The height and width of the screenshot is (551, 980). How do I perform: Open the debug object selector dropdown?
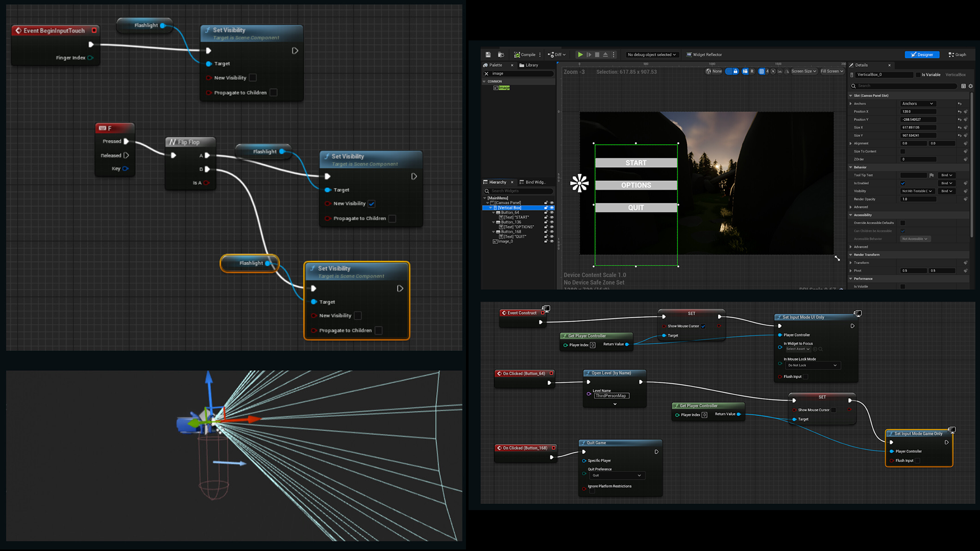click(x=652, y=55)
